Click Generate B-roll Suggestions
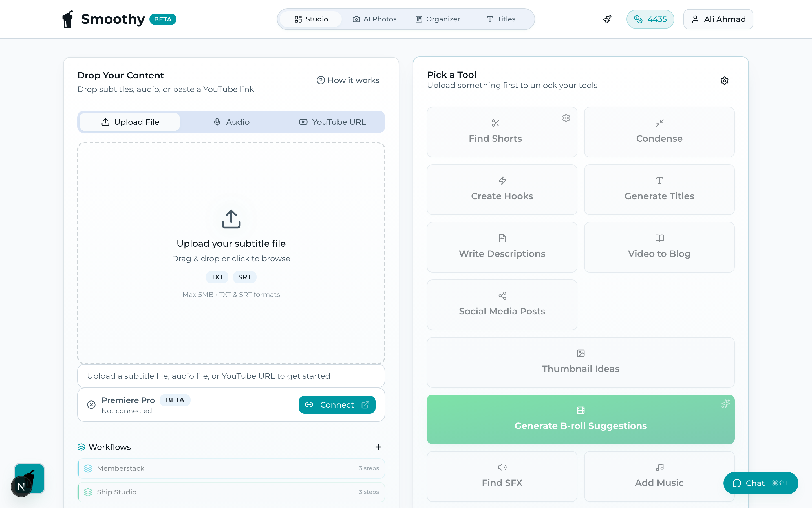Image resolution: width=812 pixels, height=508 pixels. (x=581, y=419)
